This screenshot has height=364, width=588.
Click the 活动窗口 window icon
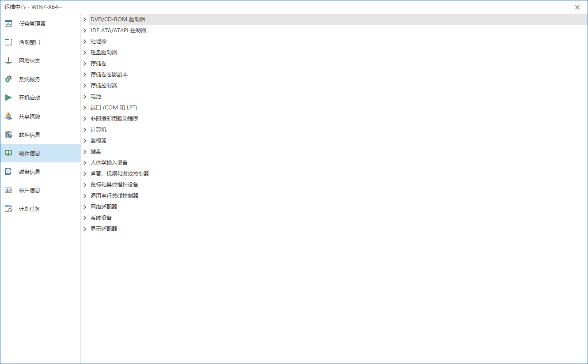[8, 42]
